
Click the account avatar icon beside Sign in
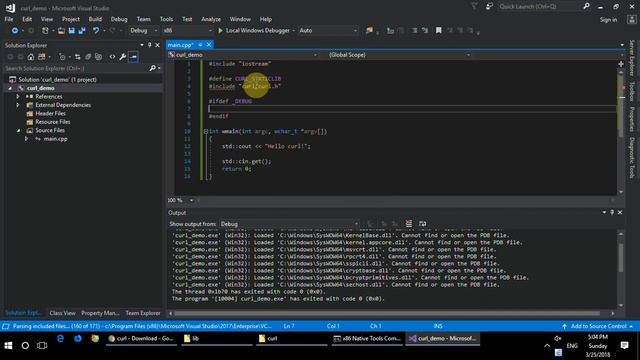point(631,19)
